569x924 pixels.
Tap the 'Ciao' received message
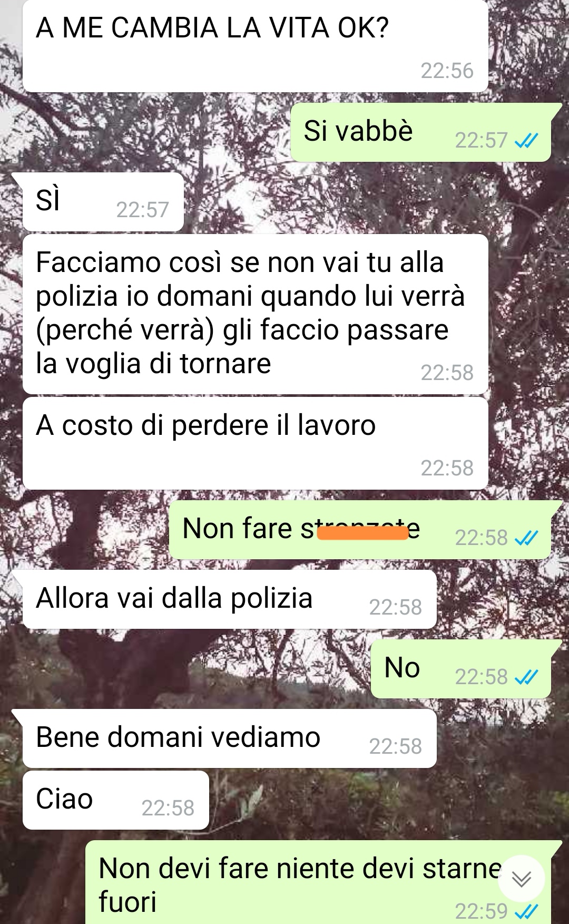(x=116, y=800)
